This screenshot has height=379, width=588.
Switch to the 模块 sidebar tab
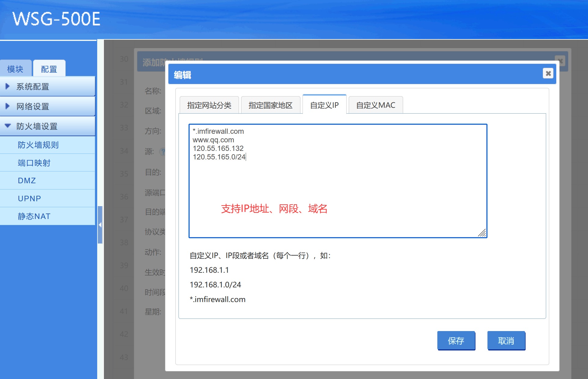pos(15,69)
